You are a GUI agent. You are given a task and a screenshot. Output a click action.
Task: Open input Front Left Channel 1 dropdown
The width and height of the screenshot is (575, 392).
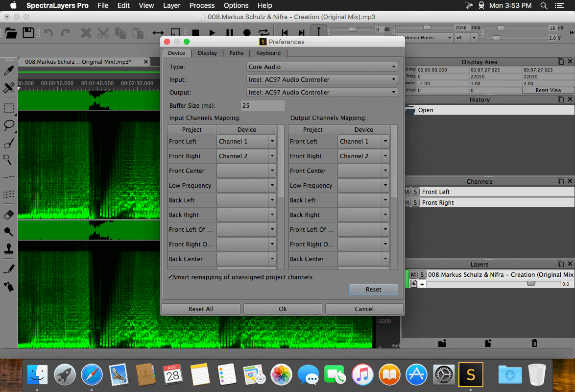[246, 141]
